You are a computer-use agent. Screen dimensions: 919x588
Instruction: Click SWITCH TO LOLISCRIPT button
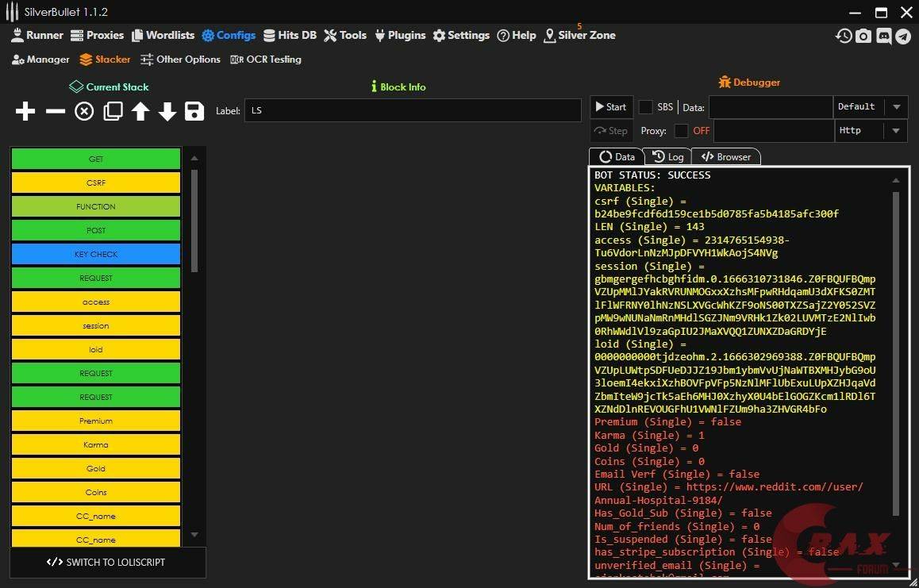[x=107, y=562]
